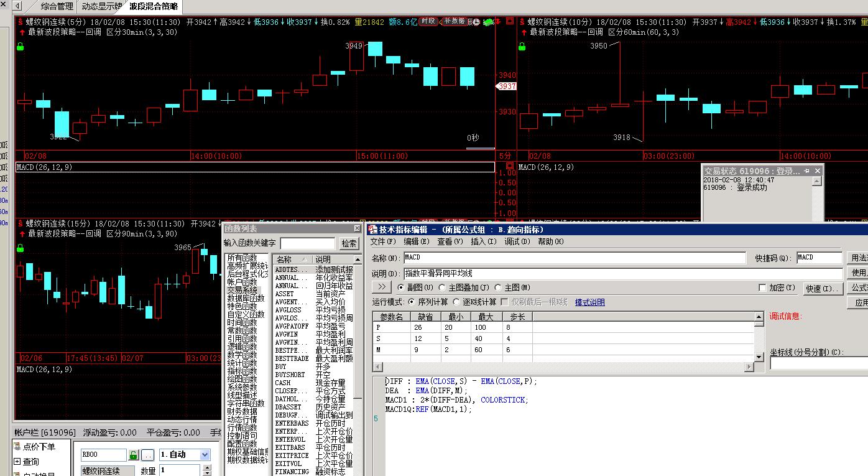Click the 技术指标编辑 dialog title icon
The height and width of the screenshot is (476, 868).
(373, 229)
